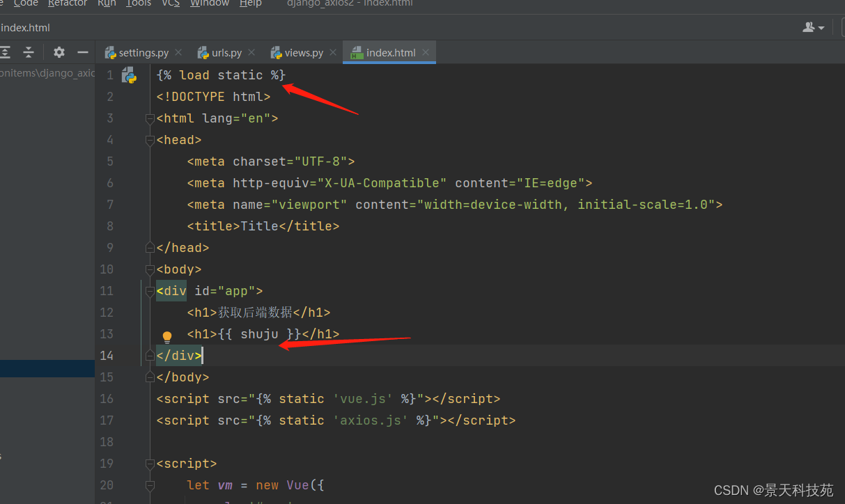Click the viewport content width string
The width and height of the screenshot is (845, 504).
[566, 205]
